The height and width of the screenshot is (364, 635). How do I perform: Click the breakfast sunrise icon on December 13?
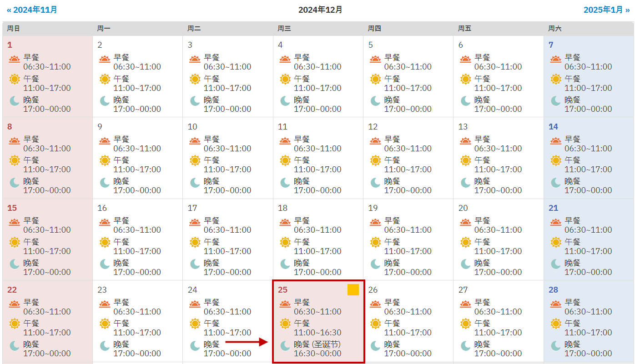[466, 141]
